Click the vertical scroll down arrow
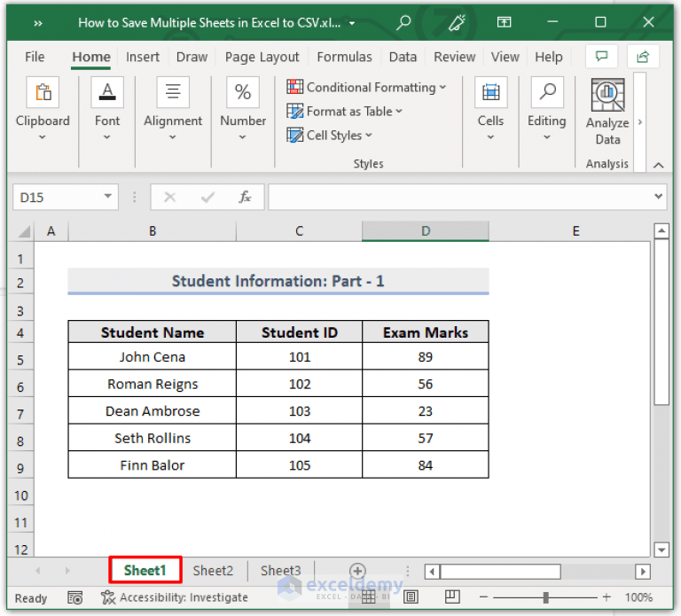 tap(661, 550)
